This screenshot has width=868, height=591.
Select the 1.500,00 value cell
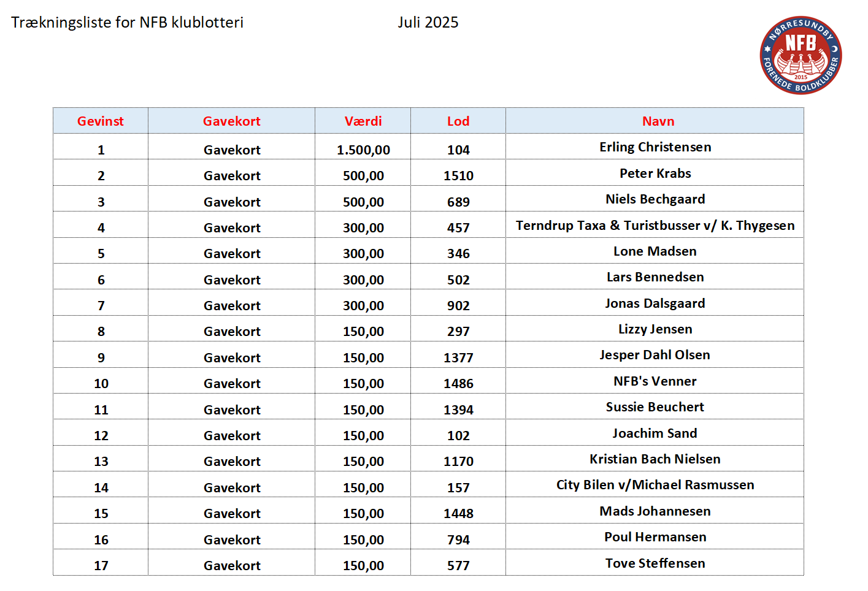[x=363, y=150]
